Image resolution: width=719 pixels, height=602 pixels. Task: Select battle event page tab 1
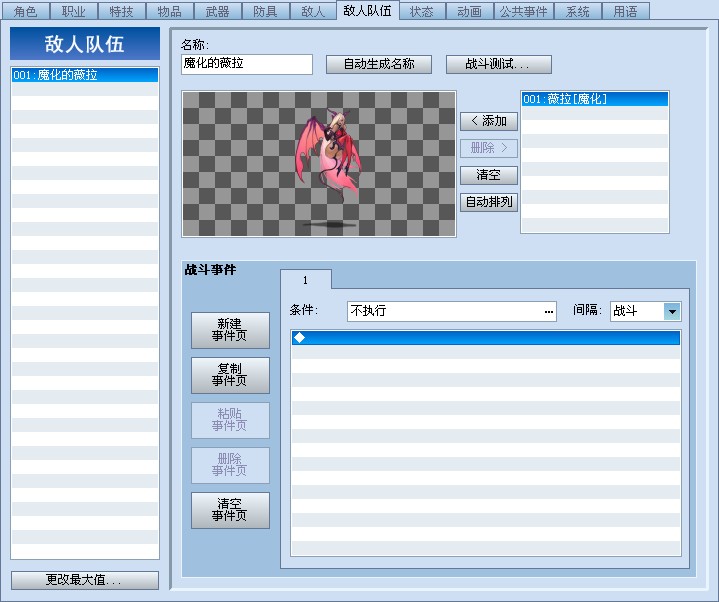pyautogui.click(x=305, y=280)
